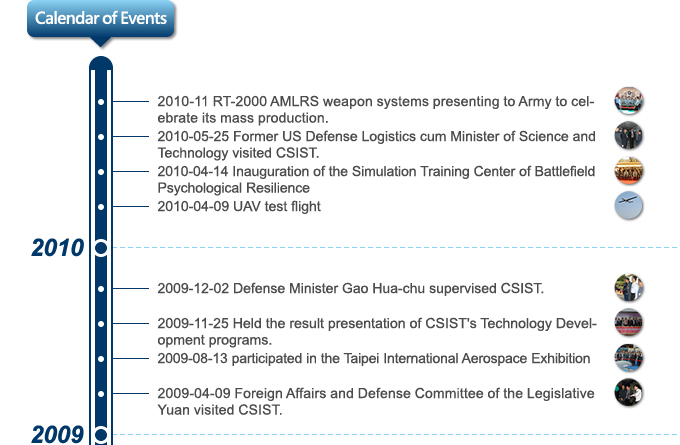Open the Legislative Yuan visit photo thumbnail

tap(628, 393)
